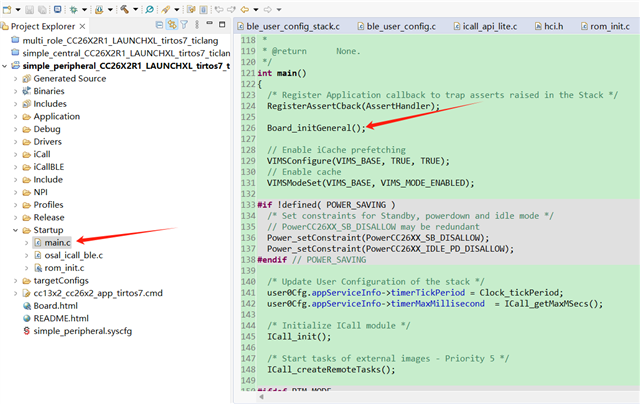Switch to hci.h editor tab
Screen dimensions: 640x404
549,26
